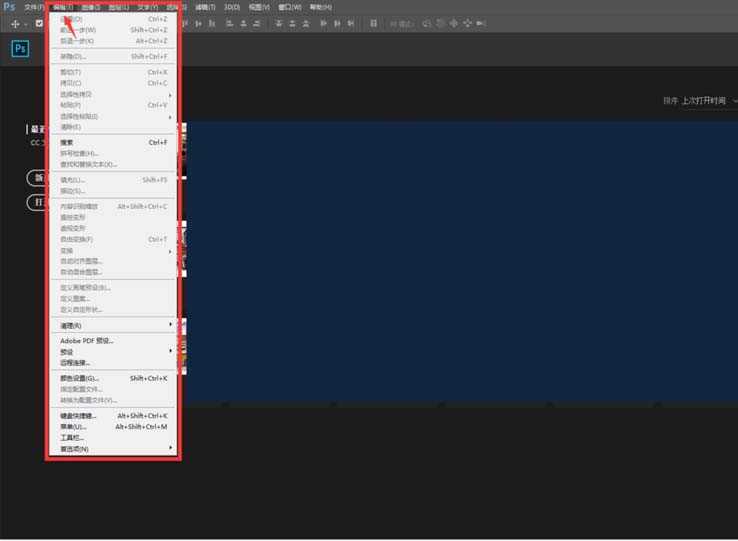This screenshot has width=738, height=541.
Task: Choose 键盘快捷键... menu entry
Action: (112, 416)
